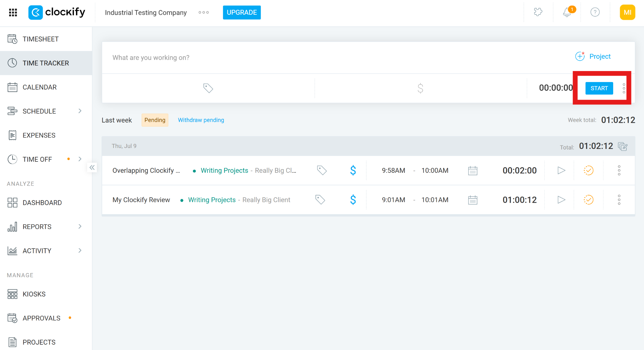Open the ACTIVITY section

[x=37, y=251]
